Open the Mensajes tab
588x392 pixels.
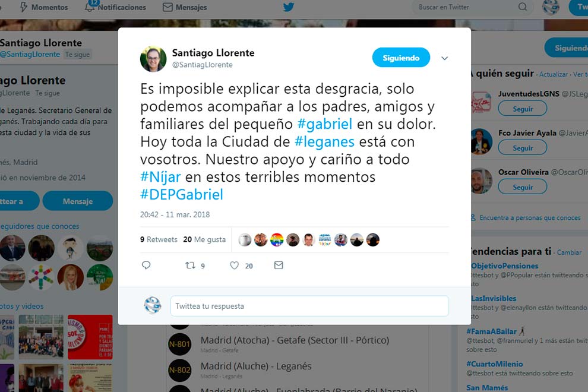(x=185, y=7)
